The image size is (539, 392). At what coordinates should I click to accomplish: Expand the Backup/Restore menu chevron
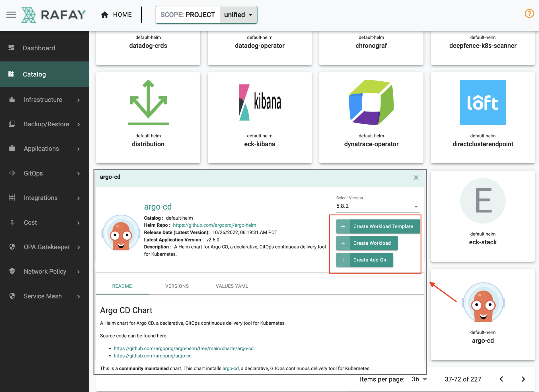(79, 124)
